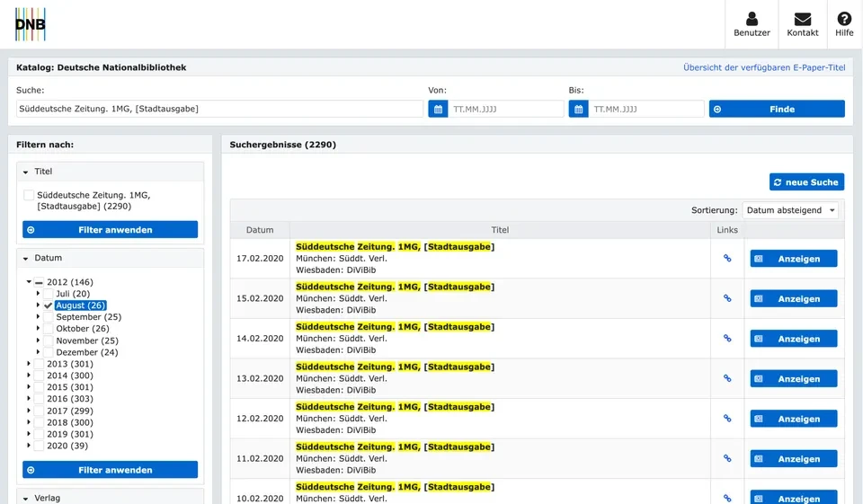
Task: Click neue Suche button
Action: click(806, 182)
